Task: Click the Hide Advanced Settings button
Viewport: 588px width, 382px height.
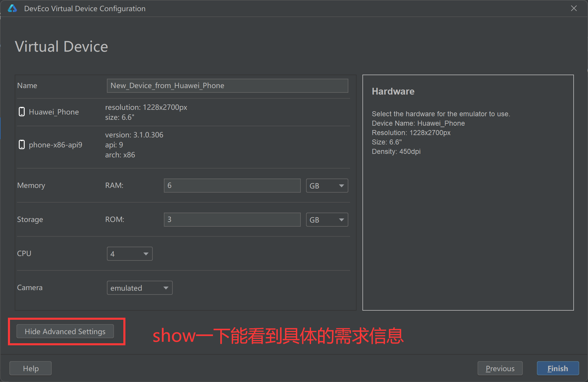Action: coord(65,331)
